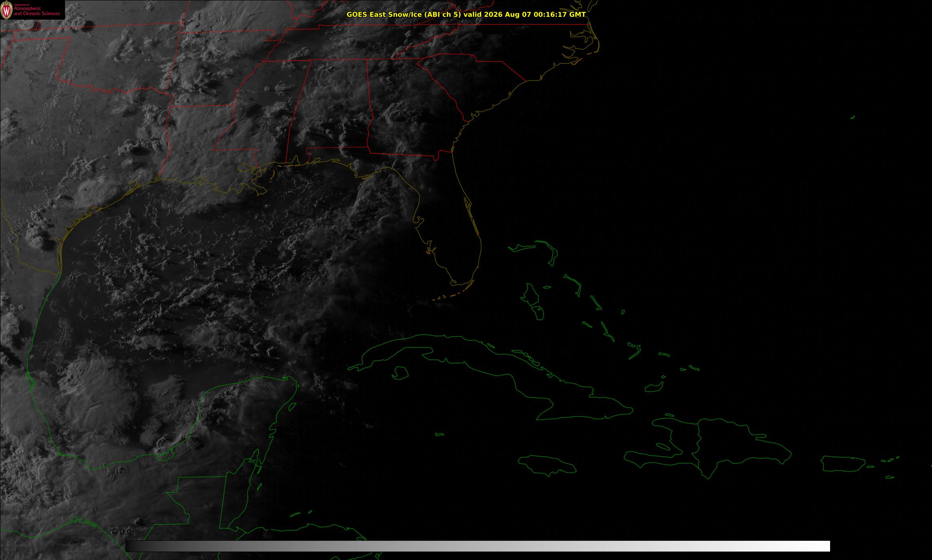Viewport: 932px width, 560px height.
Task: Click the white end of grayscale colorbar
Action: pyautogui.click(x=818, y=546)
